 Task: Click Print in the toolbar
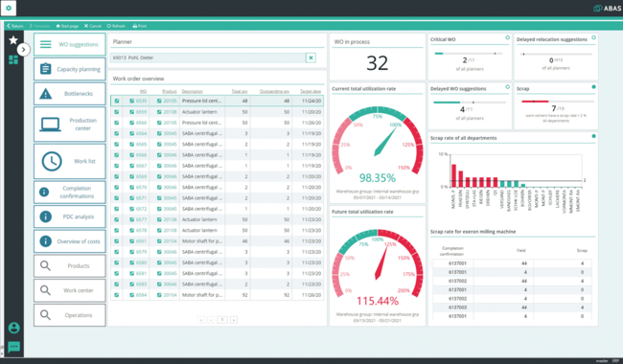tap(140, 26)
